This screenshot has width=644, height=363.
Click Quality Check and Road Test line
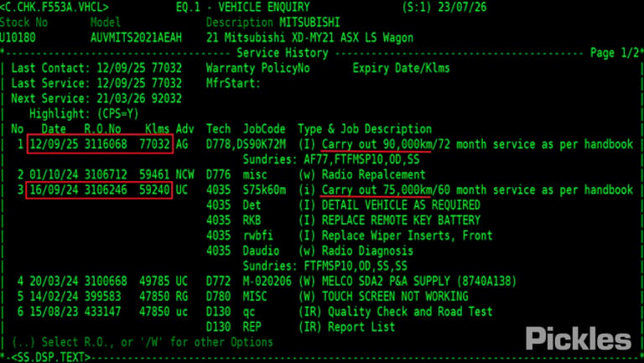[x=410, y=311]
